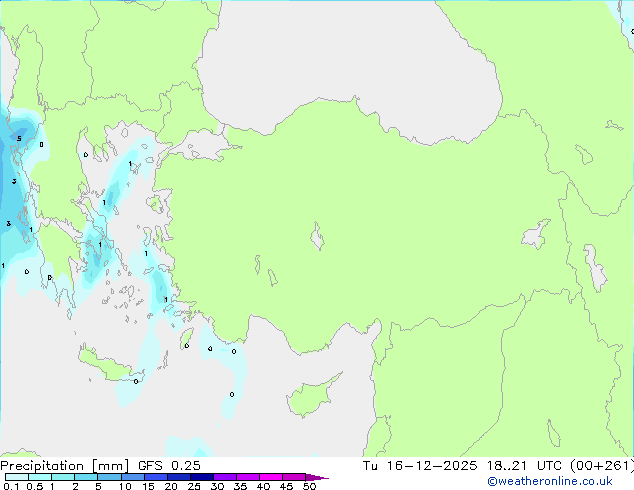Click the 45–50 mm legend swatch
634x490 pixels.
(x=294, y=477)
